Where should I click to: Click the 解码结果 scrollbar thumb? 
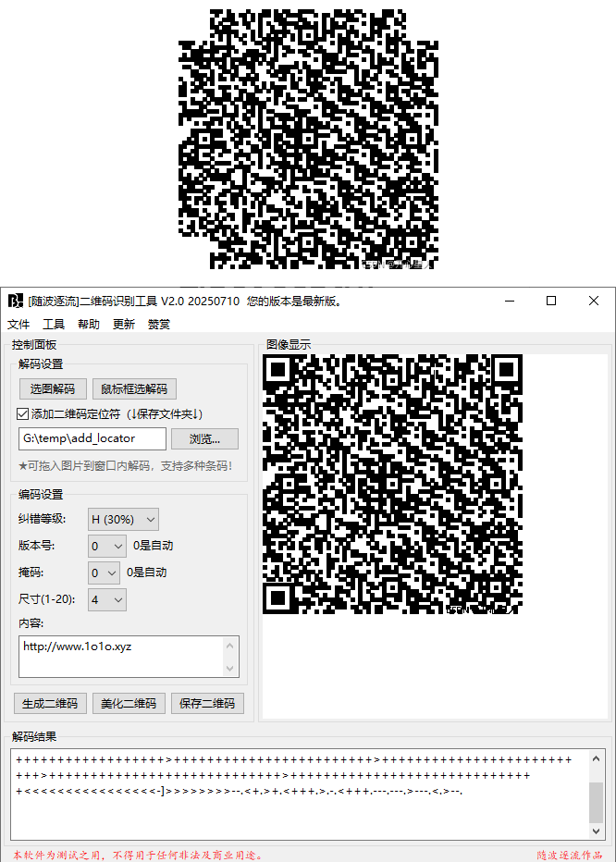[x=597, y=803]
